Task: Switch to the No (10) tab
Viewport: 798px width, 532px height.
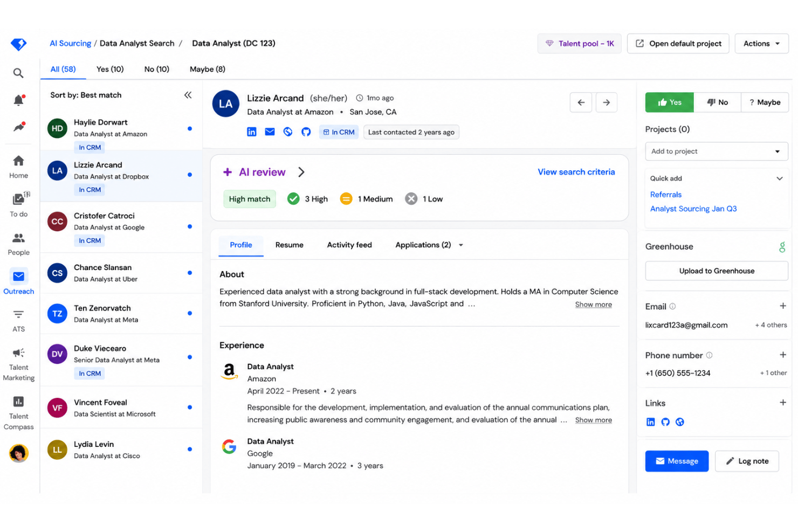Action: click(157, 69)
